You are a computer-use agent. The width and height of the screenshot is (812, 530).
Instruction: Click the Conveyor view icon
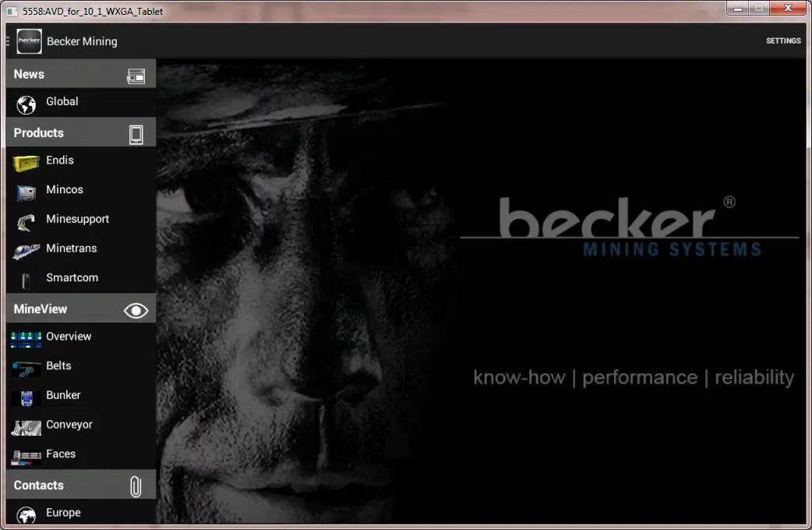(x=26, y=427)
